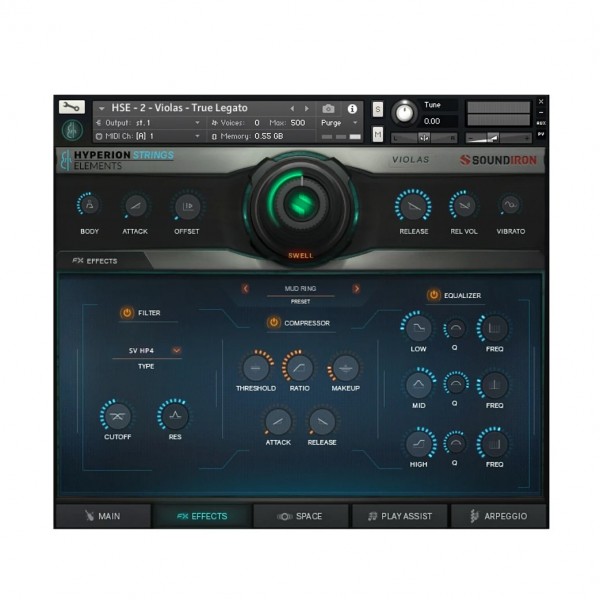Open the instrument wrench settings icon

click(x=72, y=107)
